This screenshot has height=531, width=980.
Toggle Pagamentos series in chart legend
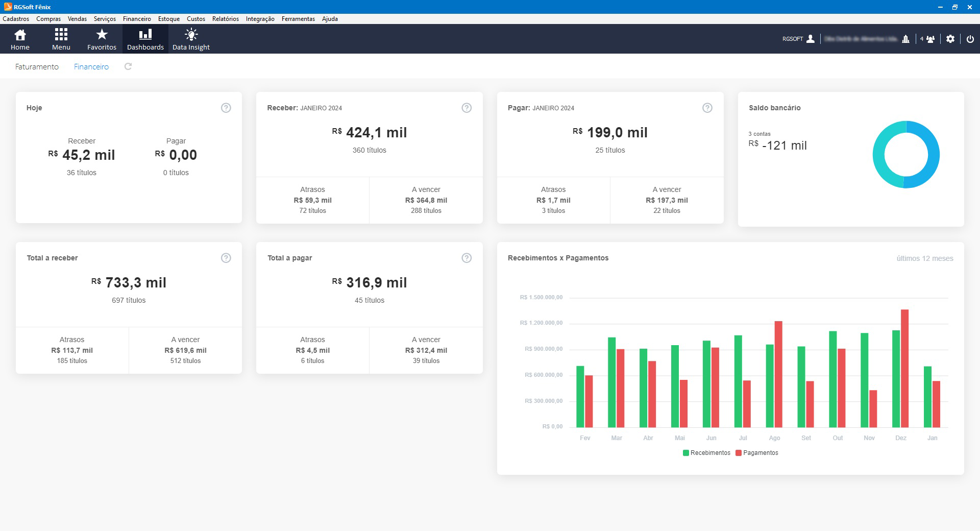(757, 453)
